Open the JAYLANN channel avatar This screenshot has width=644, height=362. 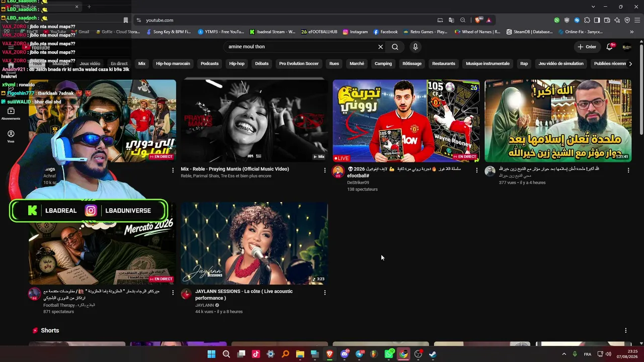(x=187, y=294)
